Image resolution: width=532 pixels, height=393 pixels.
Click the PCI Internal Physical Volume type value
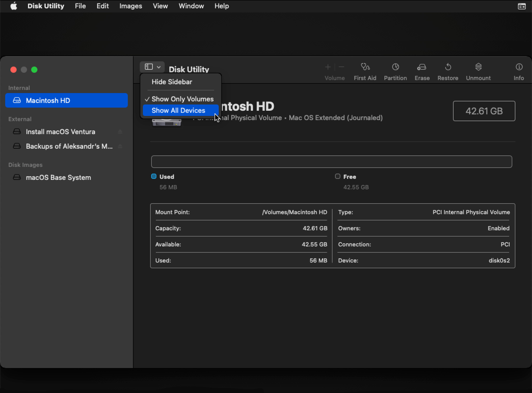point(471,212)
